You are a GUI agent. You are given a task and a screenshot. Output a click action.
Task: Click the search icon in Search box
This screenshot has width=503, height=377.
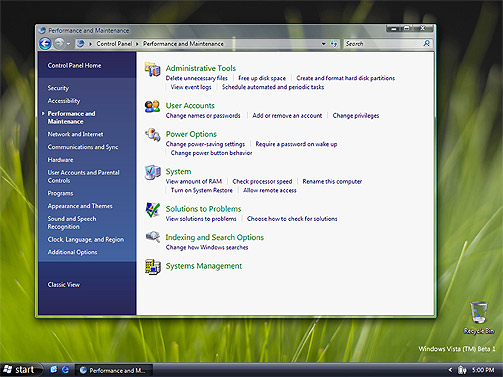click(x=427, y=43)
